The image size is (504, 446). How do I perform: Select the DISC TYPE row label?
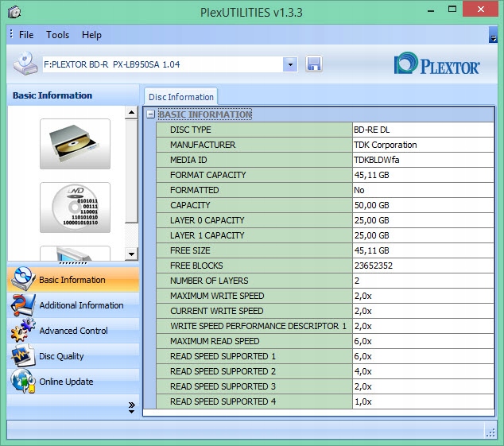coord(191,130)
